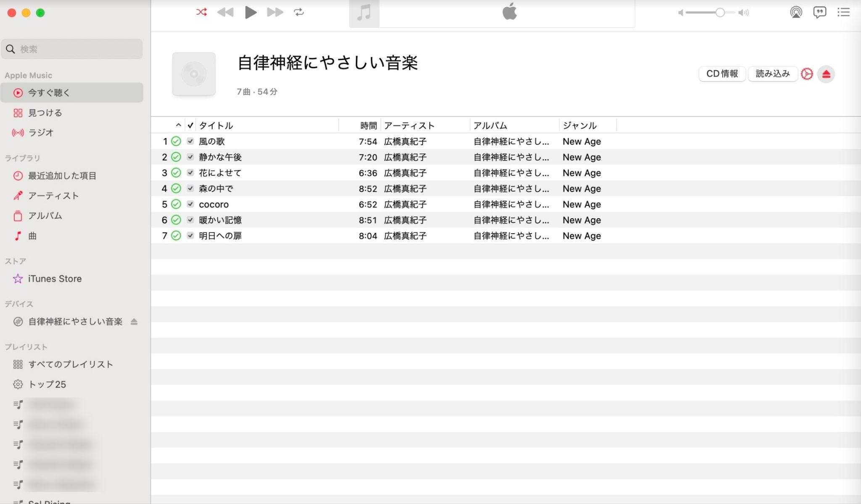Skip back to previous track
Image resolution: width=861 pixels, height=504 pixels.
point(225,12)
